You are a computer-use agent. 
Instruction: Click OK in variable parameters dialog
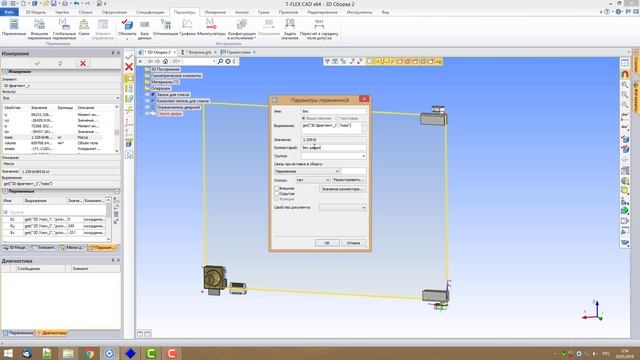click(327, 243)
